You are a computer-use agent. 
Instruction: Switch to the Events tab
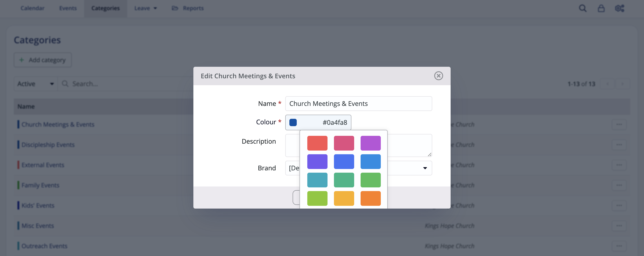point(68,8)
